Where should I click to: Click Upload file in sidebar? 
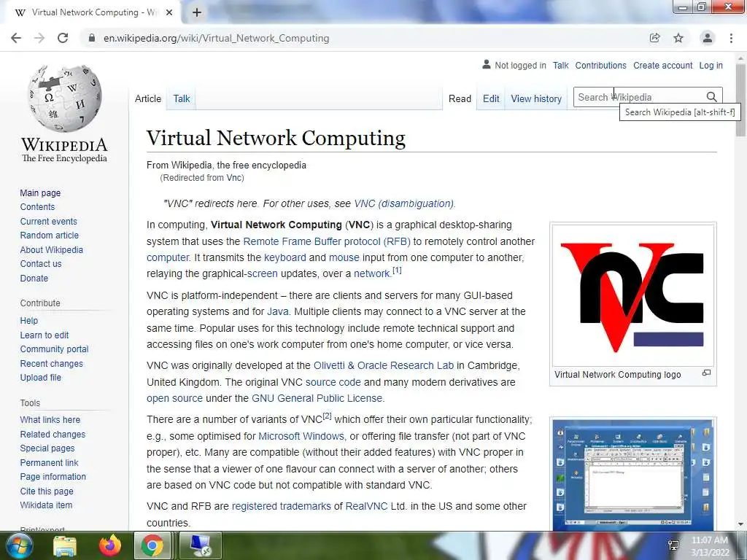[41, 378]
